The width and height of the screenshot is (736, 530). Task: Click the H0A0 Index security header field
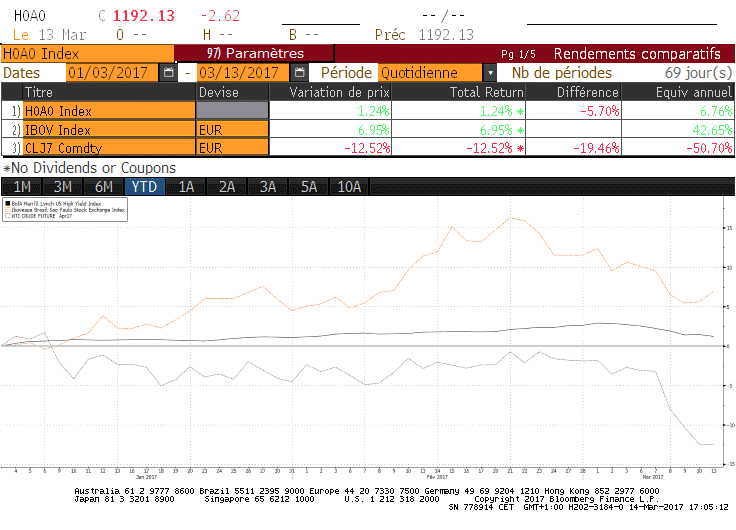click(87, 54)
